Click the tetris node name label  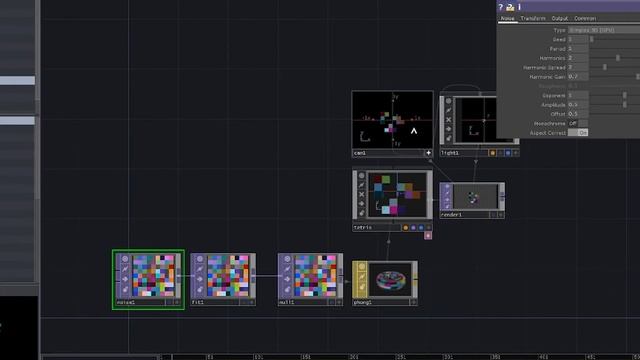(363, 228)
